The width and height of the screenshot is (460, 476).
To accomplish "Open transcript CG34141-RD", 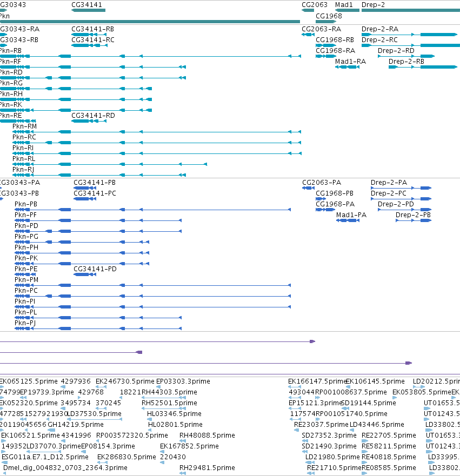I will click(x=93, y=116).
